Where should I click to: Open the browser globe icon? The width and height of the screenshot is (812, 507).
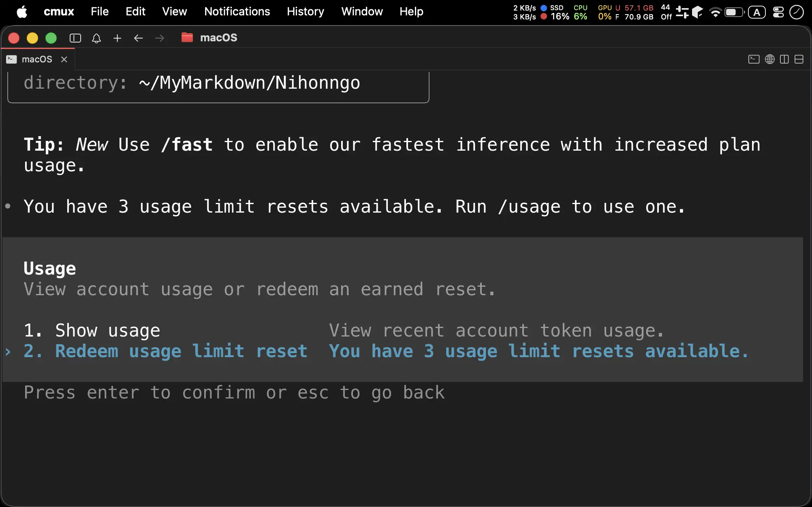(x=770, y=59)
